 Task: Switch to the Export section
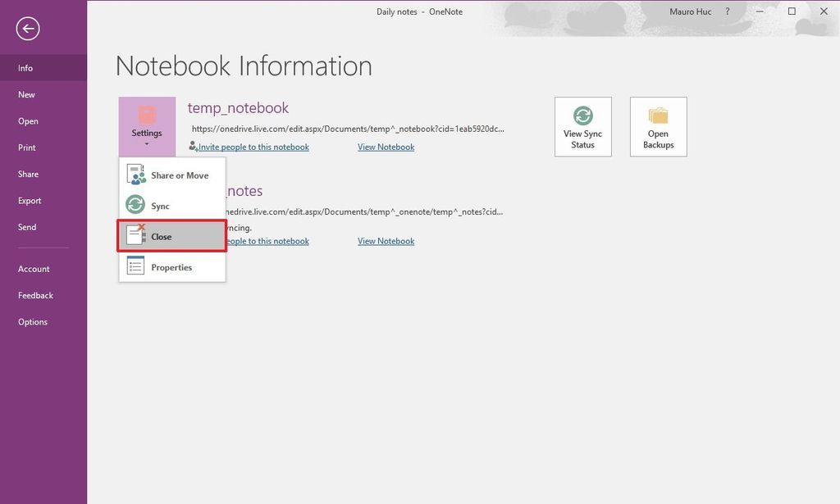click(30, 200)
